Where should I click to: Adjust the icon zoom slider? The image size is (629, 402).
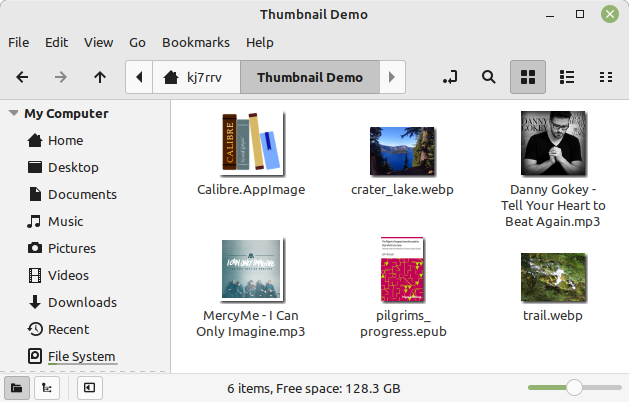point(574,388)
